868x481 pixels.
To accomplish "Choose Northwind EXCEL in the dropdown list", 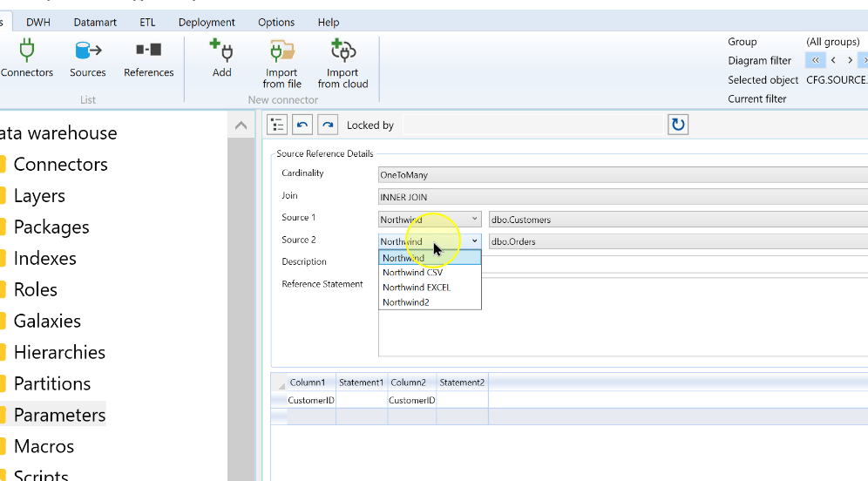I will click(x=430, y=288).
